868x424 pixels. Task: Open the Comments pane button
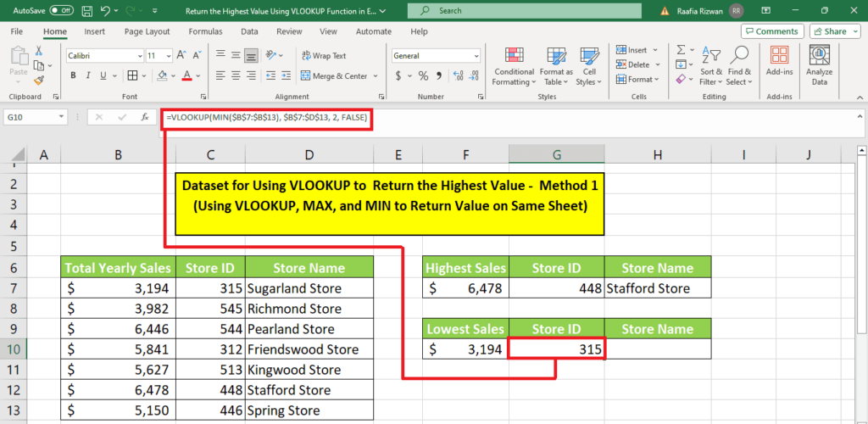(771, 31)
